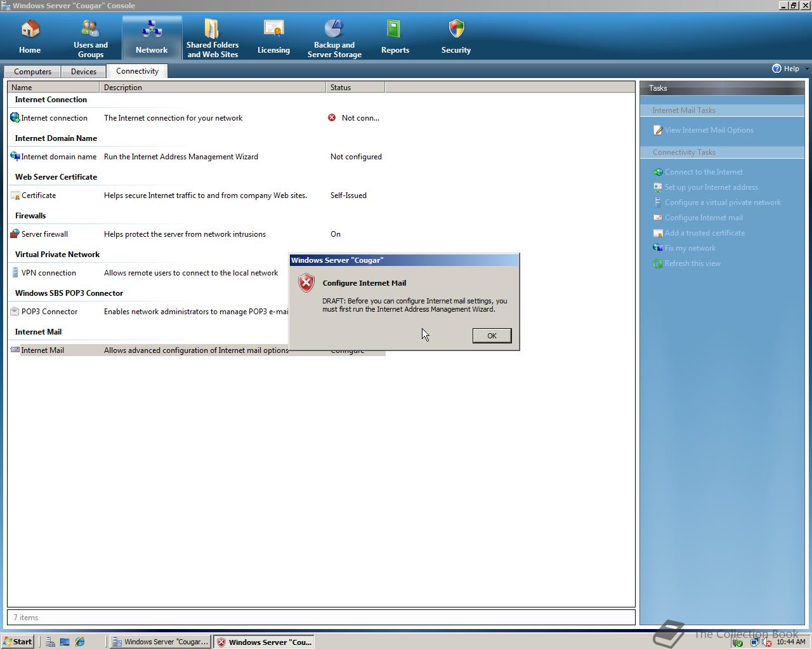Screen dimensions: 812x650
Task: Click the error shield icon in dialog
Action: pyautogui.click(x=306, y=283)
